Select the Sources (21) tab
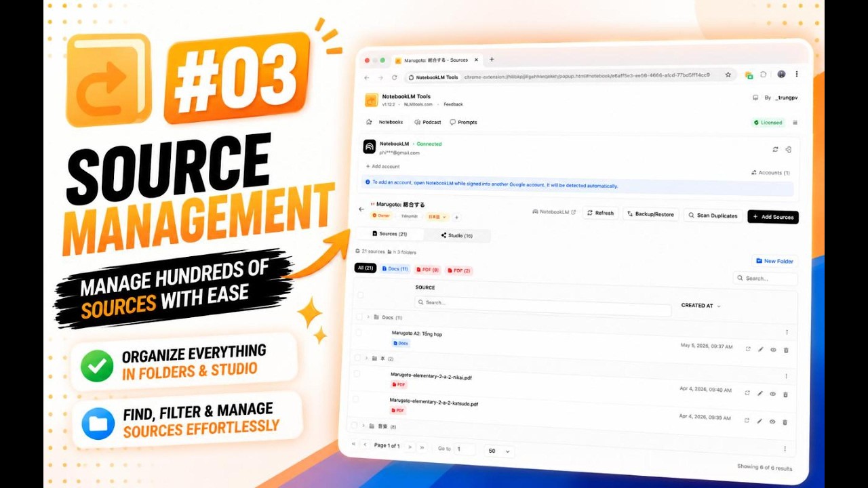The width and height of the screenshot is (868, 488). tap(390, 233)
